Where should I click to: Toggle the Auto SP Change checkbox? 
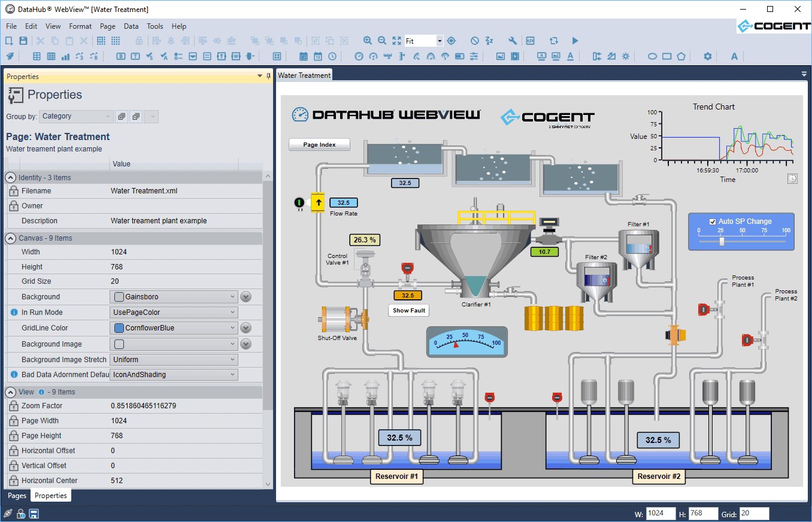click(x=713, y=221)
